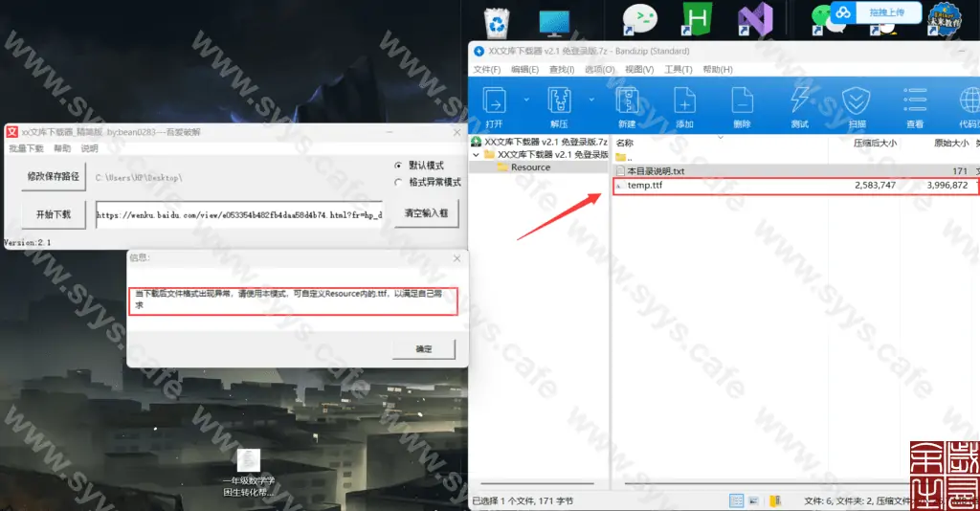Open the This PC monitor desktop icon
980x511 pixels.
tap(554, 23)
